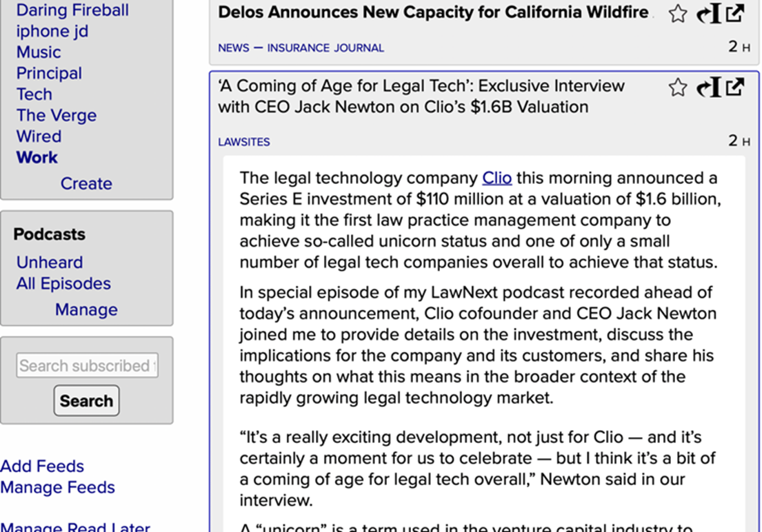The image size is (762, 532).
Task: Send the Clio article to Instapaper
Action: 709,87
